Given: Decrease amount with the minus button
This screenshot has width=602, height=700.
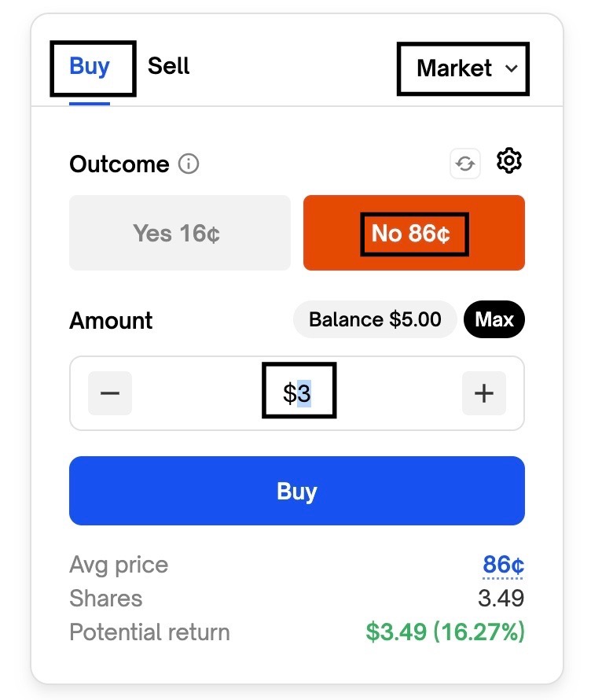Looking at the screenshot, I should (110, 393).
